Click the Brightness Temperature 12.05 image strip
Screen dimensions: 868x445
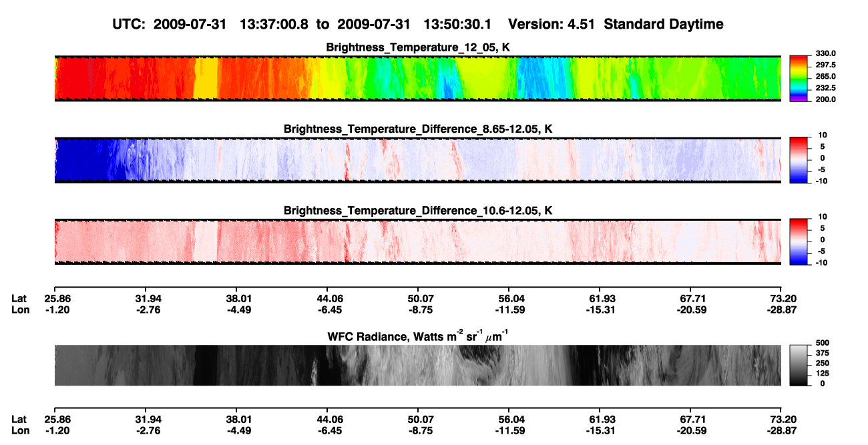pos(418,78)
